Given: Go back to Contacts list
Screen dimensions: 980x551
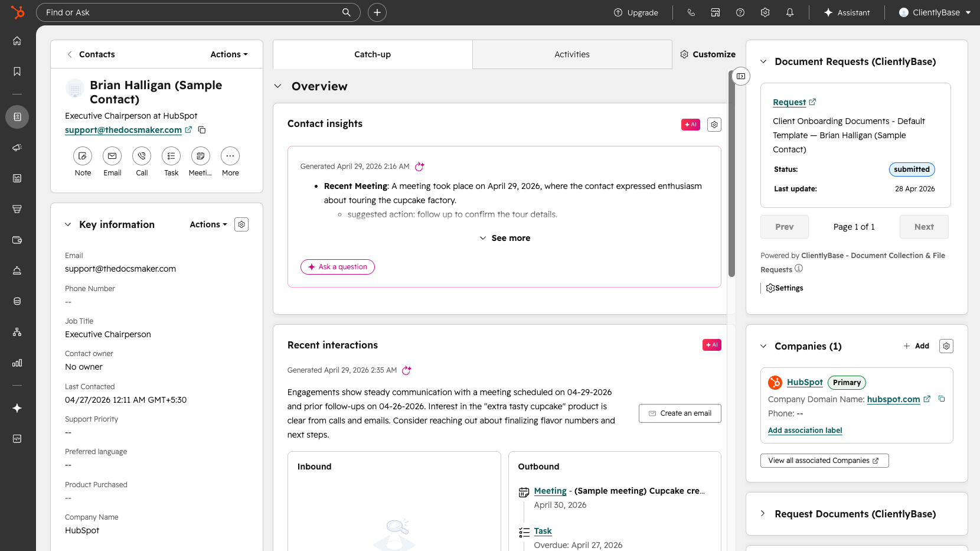Looking at the screenshot, I should click(x=91, y=54).
